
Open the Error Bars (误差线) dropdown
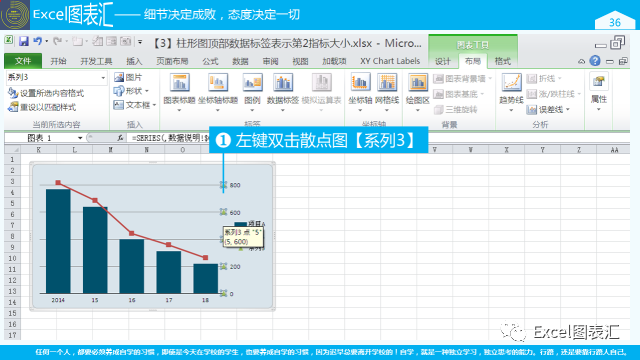(548, 109)
